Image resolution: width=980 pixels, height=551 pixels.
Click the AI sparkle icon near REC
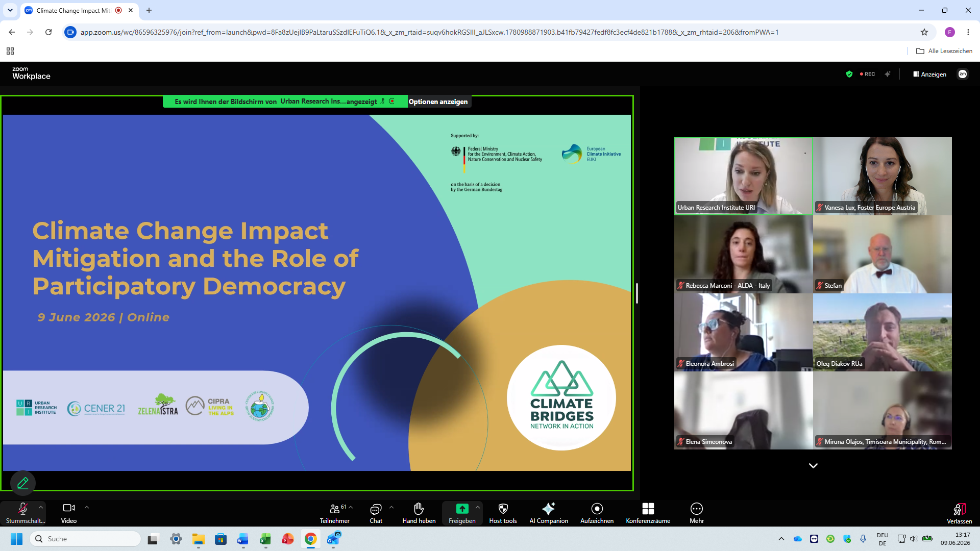[888, 74]
